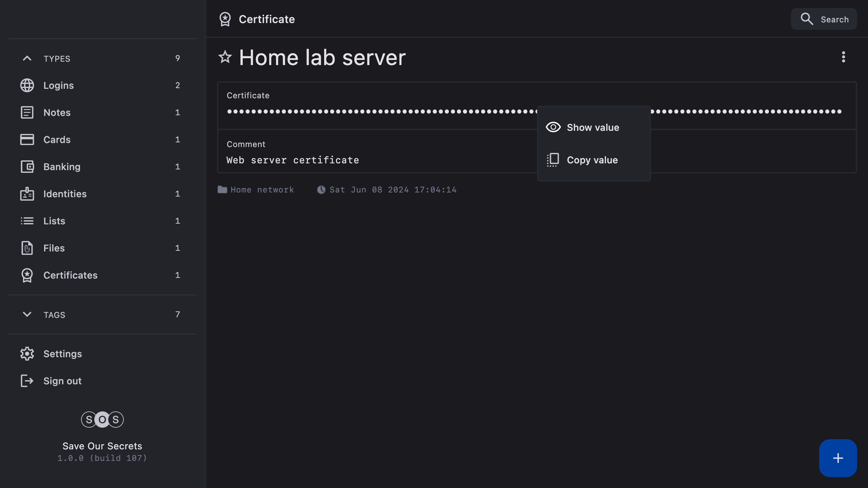The height and width of the screenshot is (488, 868).
Task: Collapse the TYPES section chevron
Action: point(27,58)
